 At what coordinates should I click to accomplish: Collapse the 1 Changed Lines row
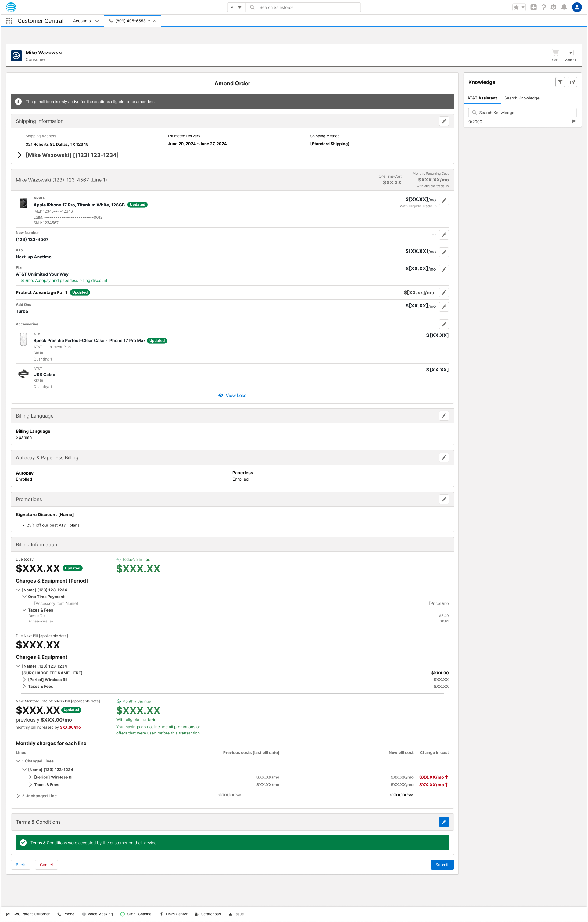pos(18,761)
